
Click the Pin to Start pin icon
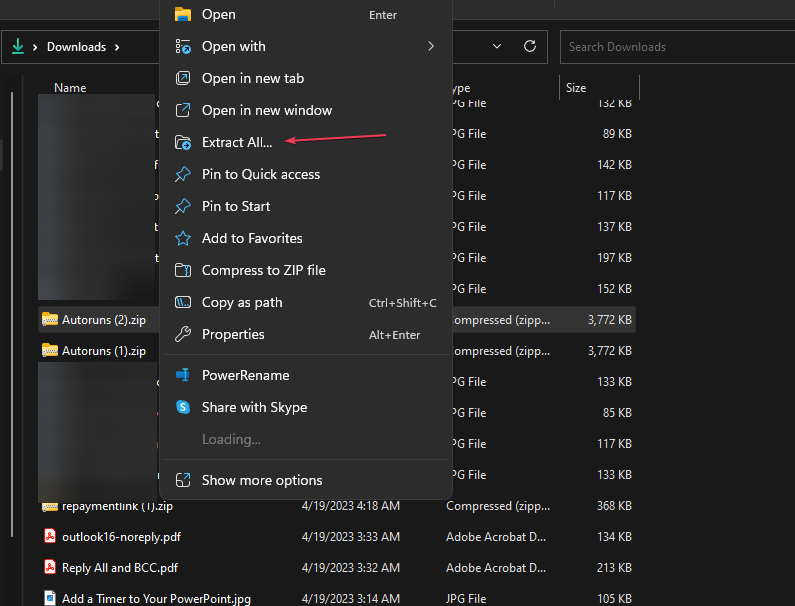click(183, 206)
